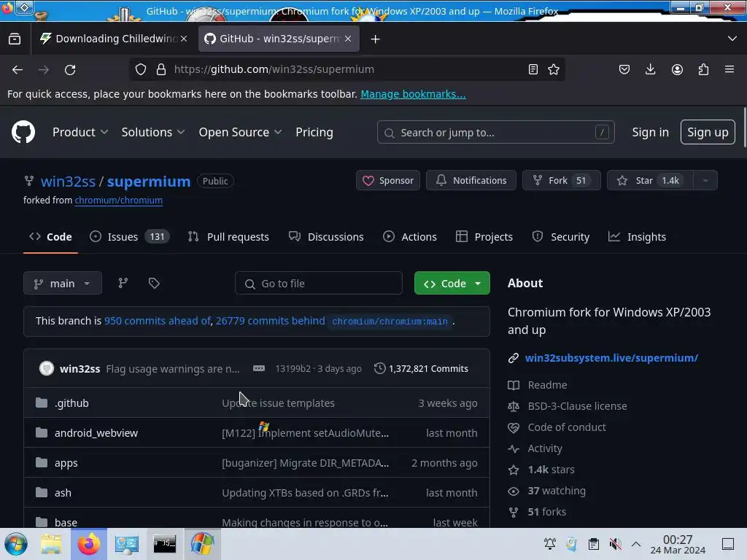Click the muted volume tray icon
Image resolution: width=747 pixels, height=560 pixels.
pos(615,544)
